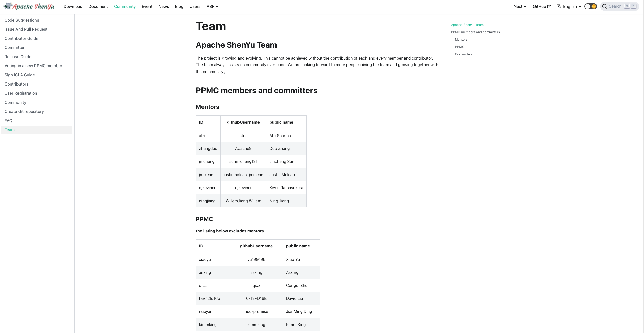Open the Download menu item
The image size is (644, 333).
coord(73,6)
